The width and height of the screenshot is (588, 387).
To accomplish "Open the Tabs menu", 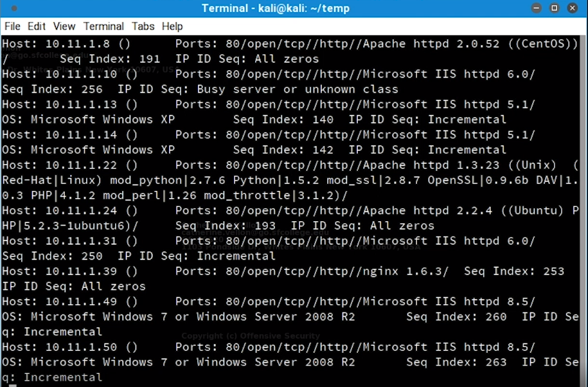I will click(x=143, y=26).
